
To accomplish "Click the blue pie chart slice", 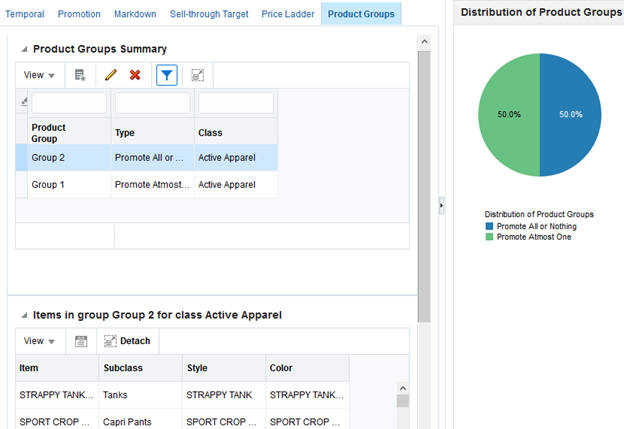I will coord(571,115).
